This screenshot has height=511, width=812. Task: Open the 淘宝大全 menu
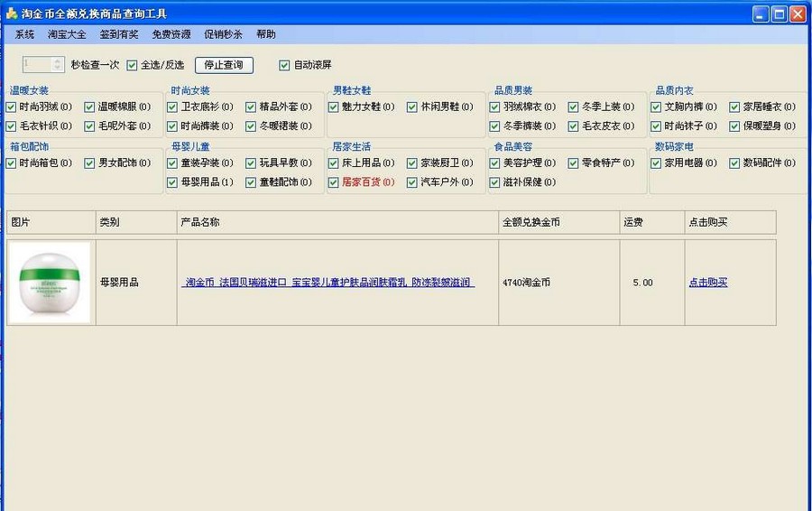[x=67, y=34]
